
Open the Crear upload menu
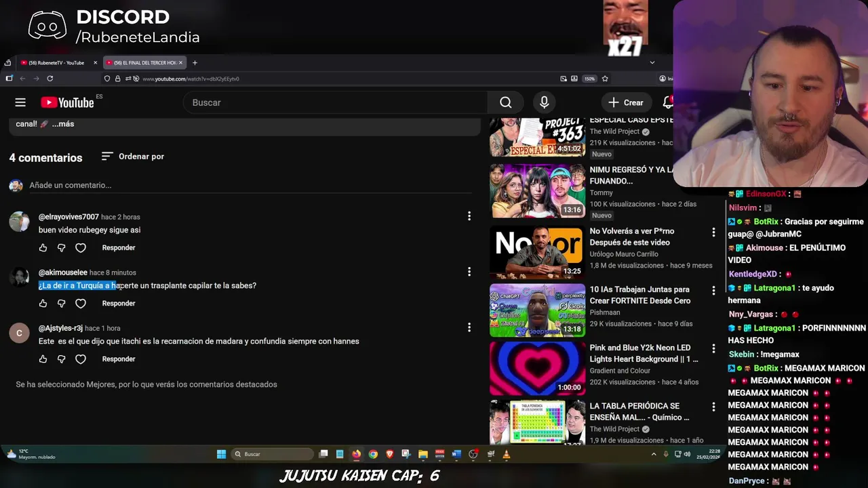(x=626, y=102)
